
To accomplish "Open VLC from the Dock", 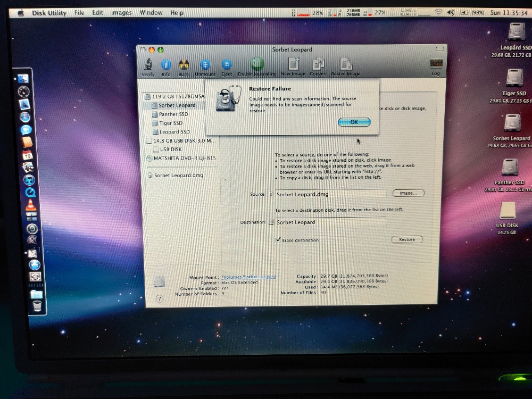I will (30, 205).
